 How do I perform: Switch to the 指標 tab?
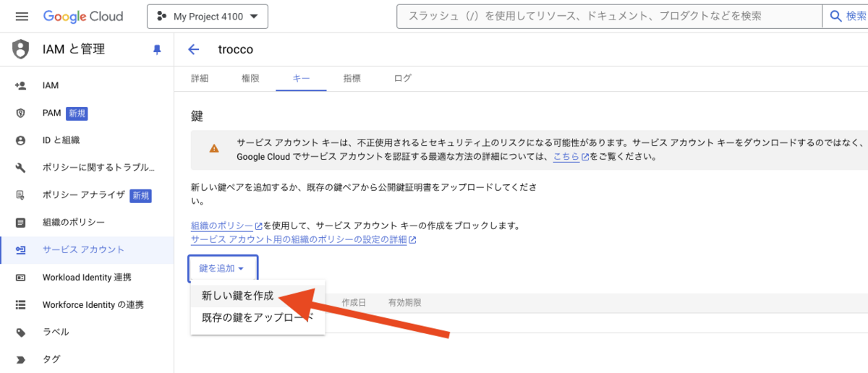point(352,78)
